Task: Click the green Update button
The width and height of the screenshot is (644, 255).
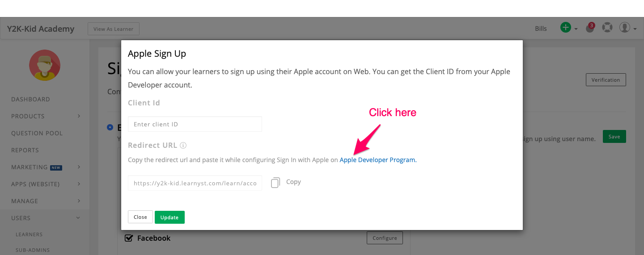Action: pos(169,217)
